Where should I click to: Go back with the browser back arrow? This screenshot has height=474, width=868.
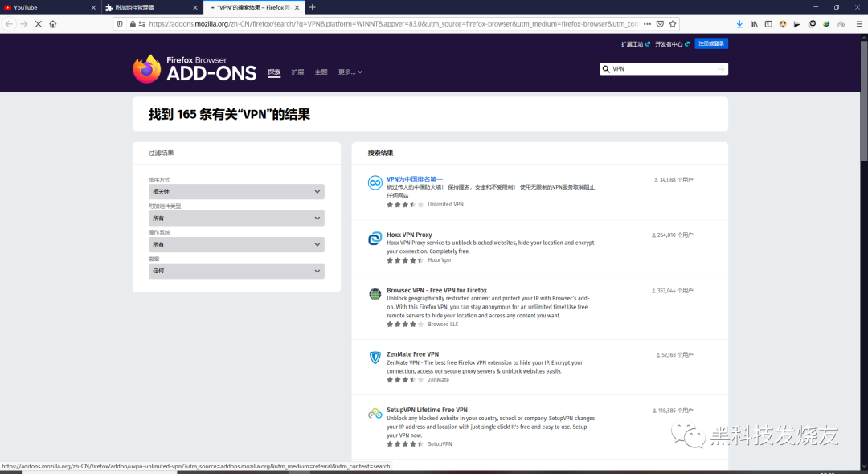(x=9, y=24)
